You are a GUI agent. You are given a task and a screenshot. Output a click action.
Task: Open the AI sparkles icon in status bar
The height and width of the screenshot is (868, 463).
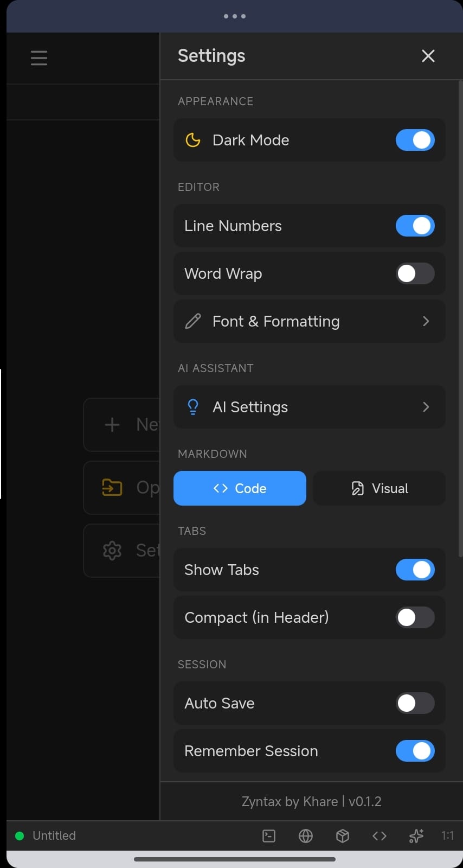coord(416,836)
